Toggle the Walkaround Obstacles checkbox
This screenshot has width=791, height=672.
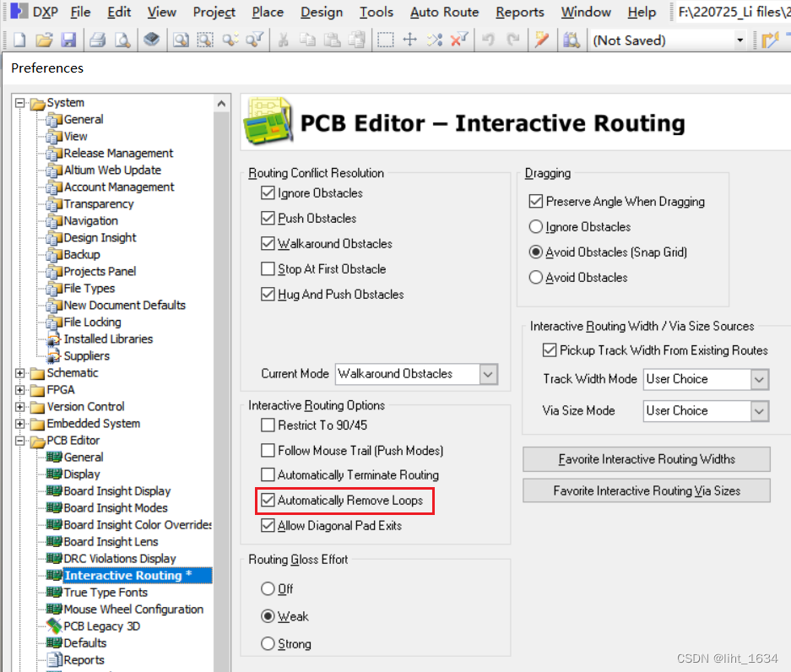coord(268,243)
